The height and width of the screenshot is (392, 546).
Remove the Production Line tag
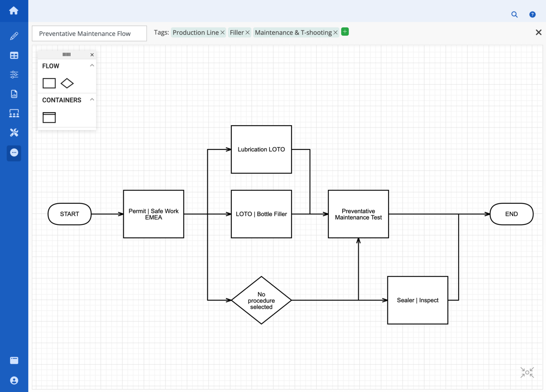(222, 32)
